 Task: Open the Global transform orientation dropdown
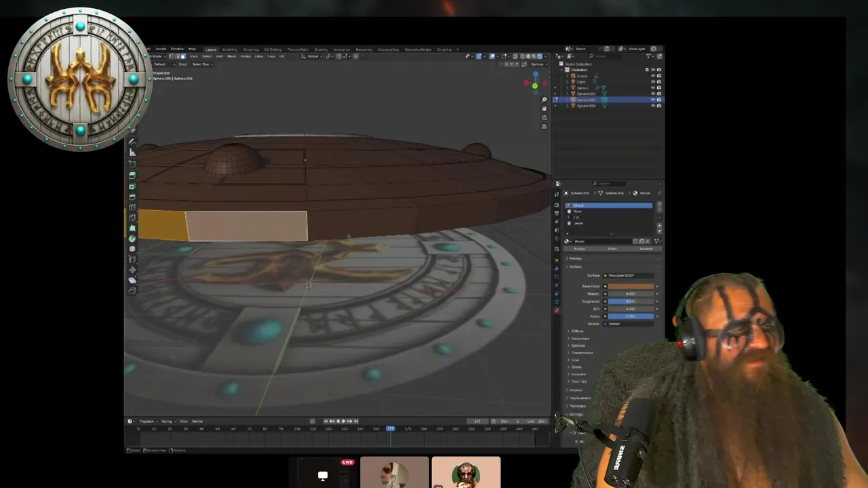(313, 56)
